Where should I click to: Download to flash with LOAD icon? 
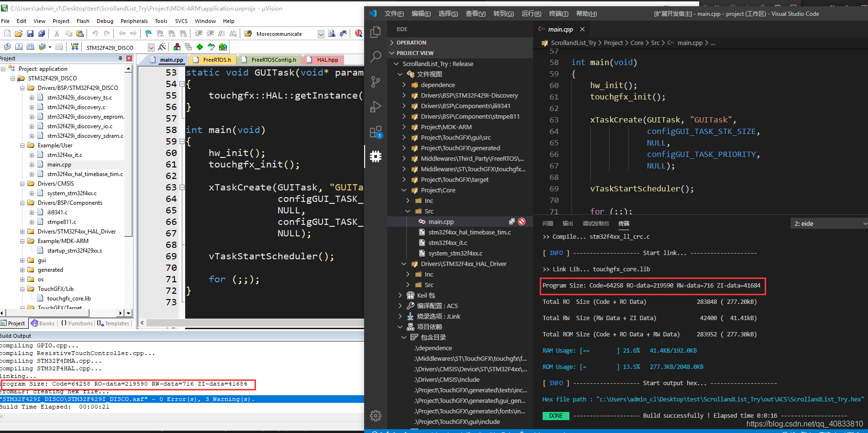(75, 47)
